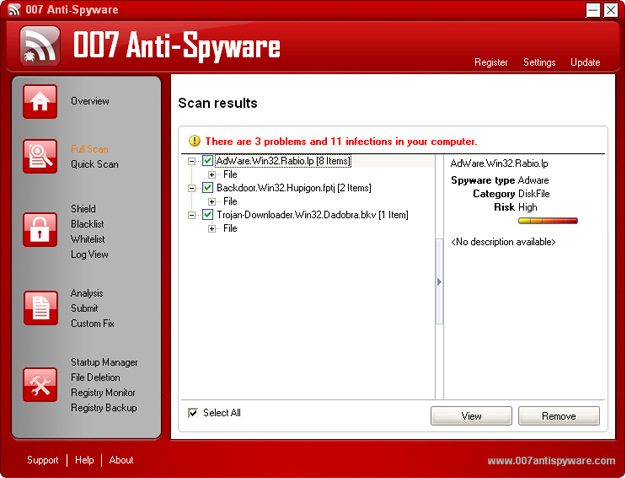Open the Shield page

coord(83,209)
